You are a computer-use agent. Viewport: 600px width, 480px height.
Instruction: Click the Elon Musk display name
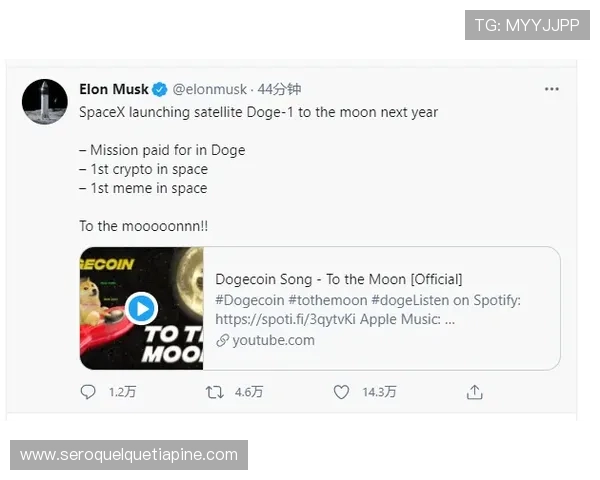pos(114,89)
